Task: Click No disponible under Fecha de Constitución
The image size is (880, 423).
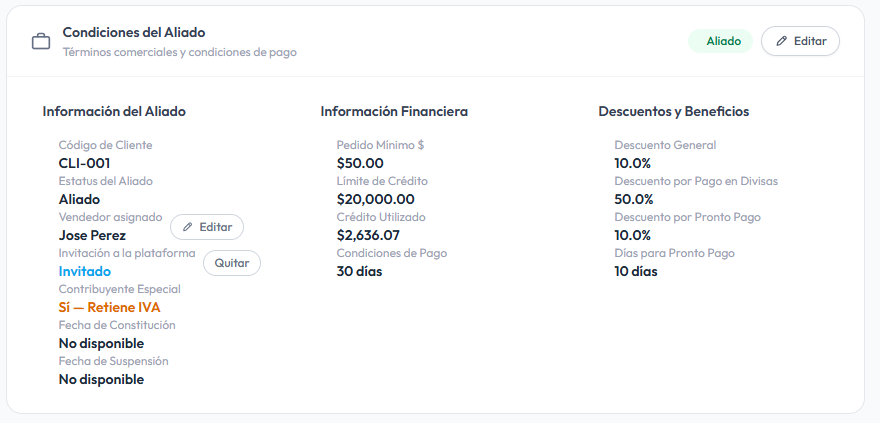Action: pos(102,343)
